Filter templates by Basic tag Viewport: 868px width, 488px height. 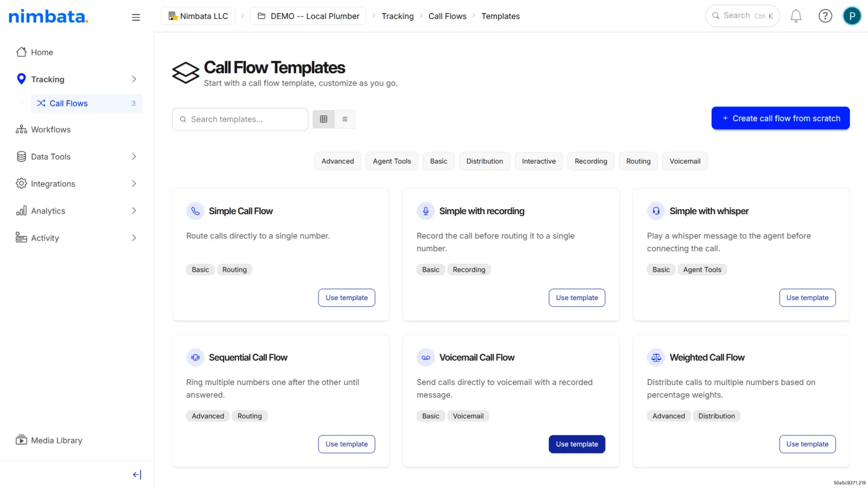click(438, 161)
